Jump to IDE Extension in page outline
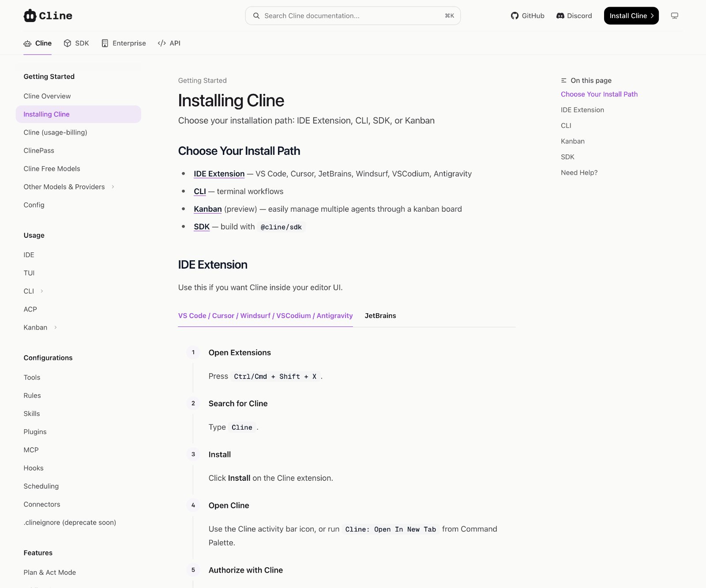 pos(582,110)
